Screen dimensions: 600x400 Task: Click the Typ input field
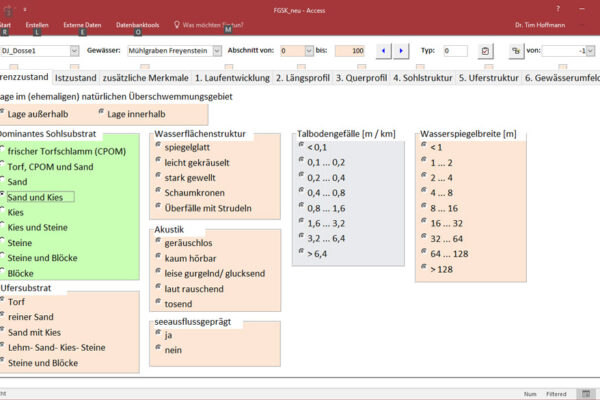click(x=455, y=51)
